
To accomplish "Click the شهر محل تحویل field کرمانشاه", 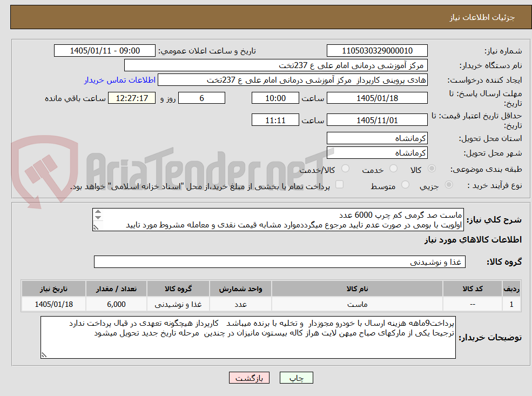I will click(377, 153).
